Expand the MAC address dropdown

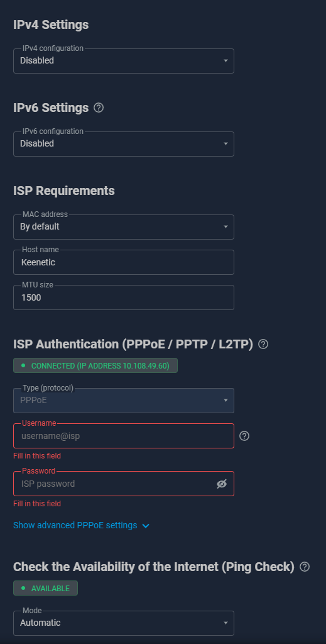click(x=124, y=226)
